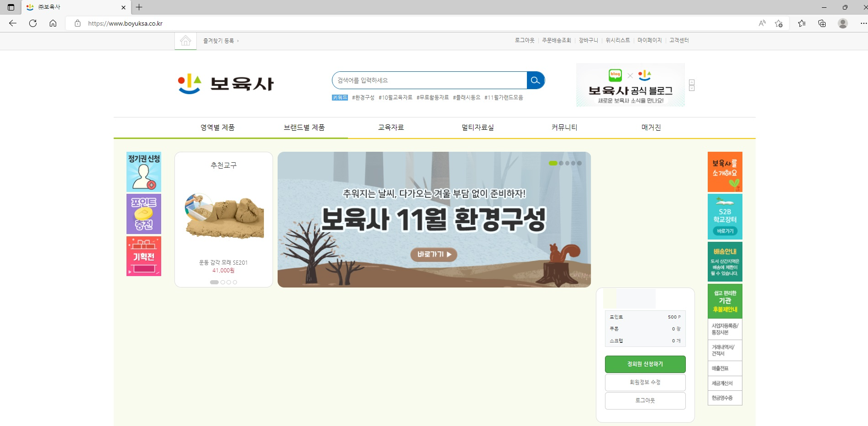Open the 기획전 side banner

[x=144, y=256]
